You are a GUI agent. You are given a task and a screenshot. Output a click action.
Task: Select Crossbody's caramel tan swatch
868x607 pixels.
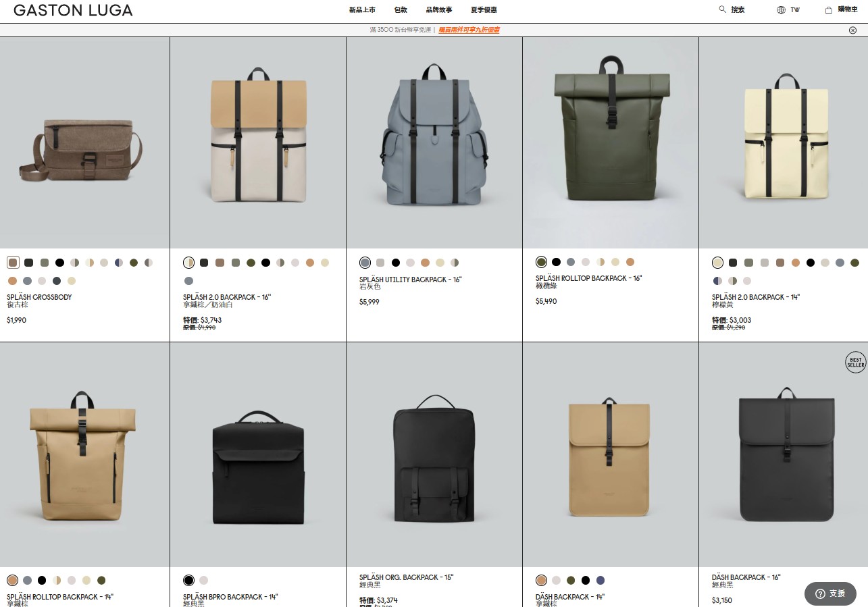(12, 281)
